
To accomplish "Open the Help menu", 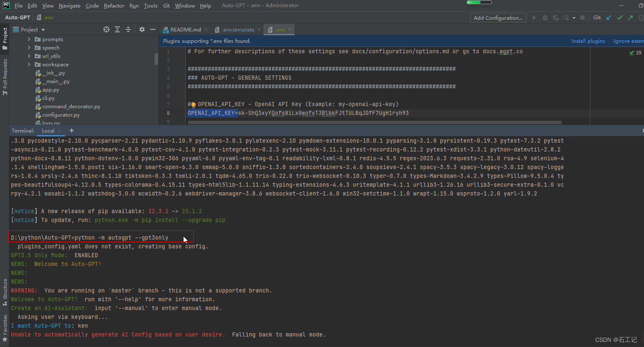I will [205, 5].
